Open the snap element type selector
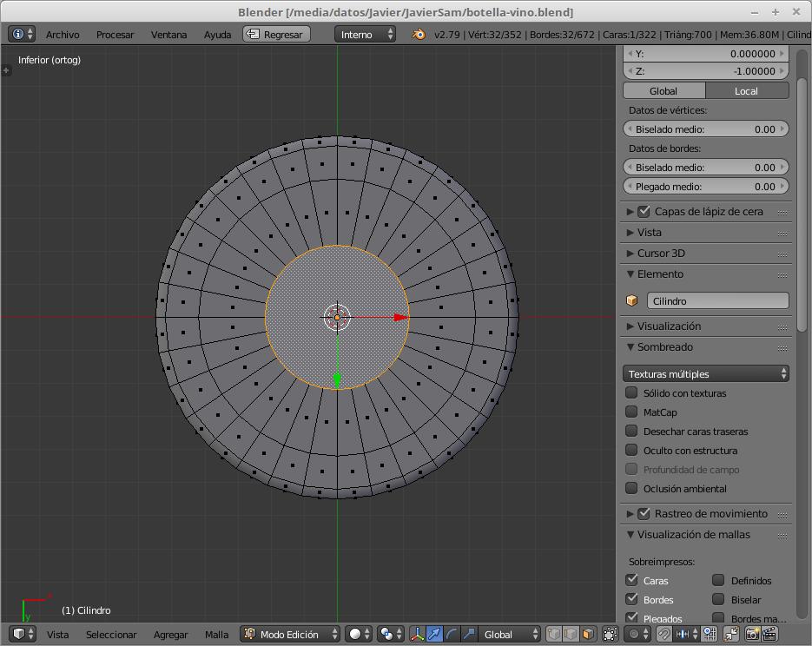 tap(686, 634)
